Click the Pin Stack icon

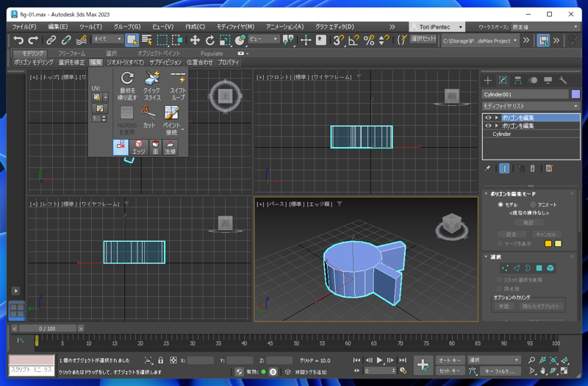click(x=487, y=168)
